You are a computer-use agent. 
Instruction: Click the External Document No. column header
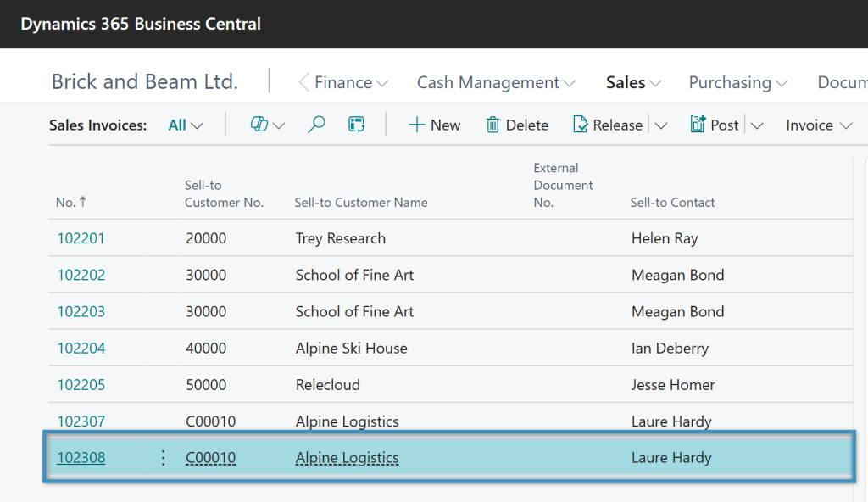coord(563,185)
